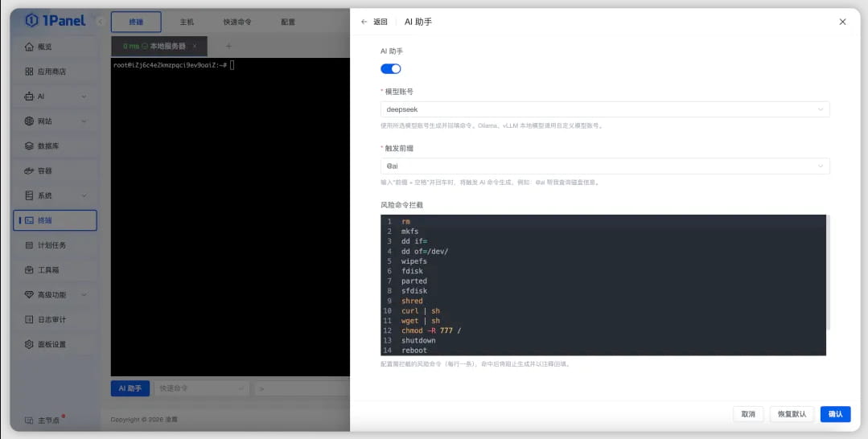Click the 工具箱 toolbox icon
This screenshot has width=868, height=439.
click(30, 270)
